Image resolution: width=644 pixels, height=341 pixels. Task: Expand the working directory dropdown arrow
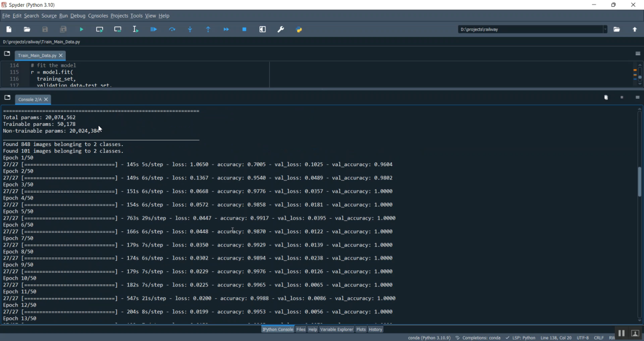tap(605, 30)
